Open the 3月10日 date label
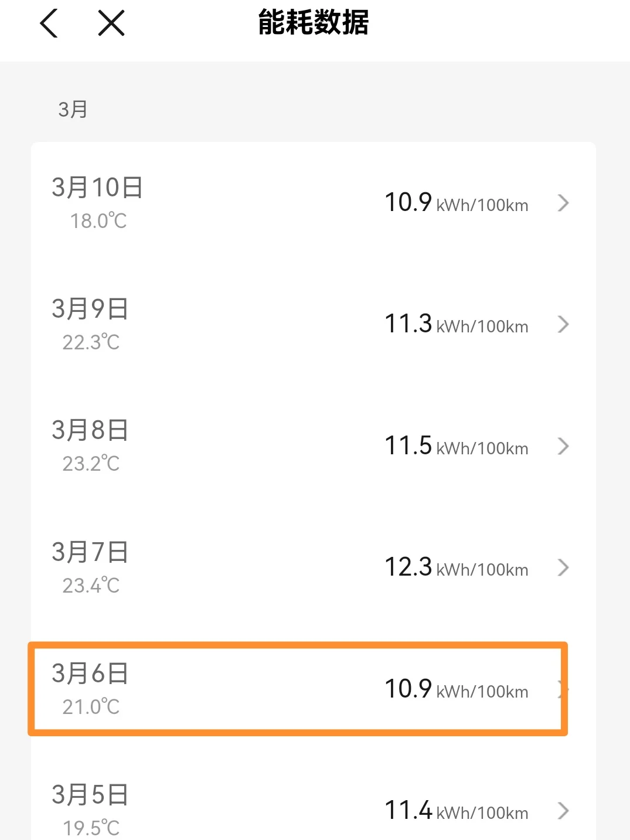 [97, 188]
